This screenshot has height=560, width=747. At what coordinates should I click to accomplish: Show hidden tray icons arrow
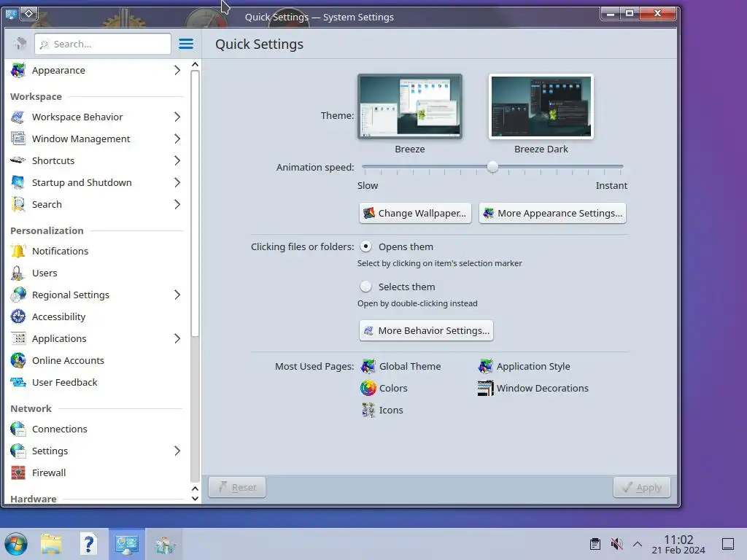point(638,544)
